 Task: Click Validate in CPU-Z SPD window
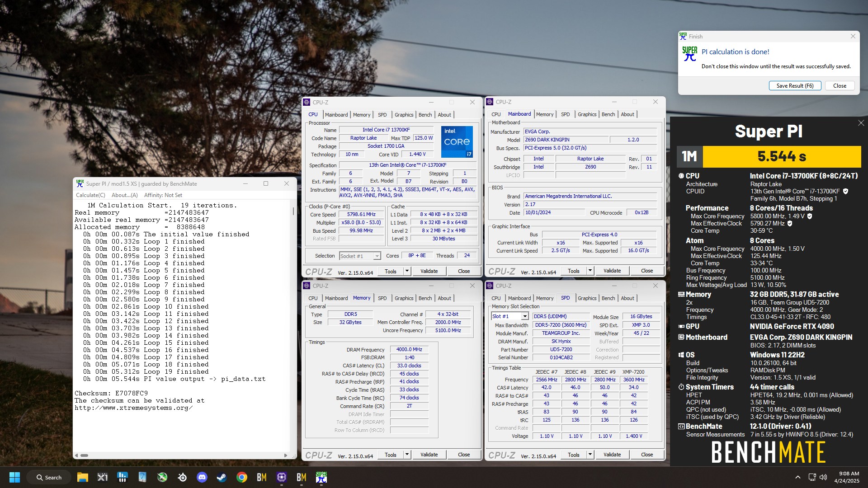point(612,455)
